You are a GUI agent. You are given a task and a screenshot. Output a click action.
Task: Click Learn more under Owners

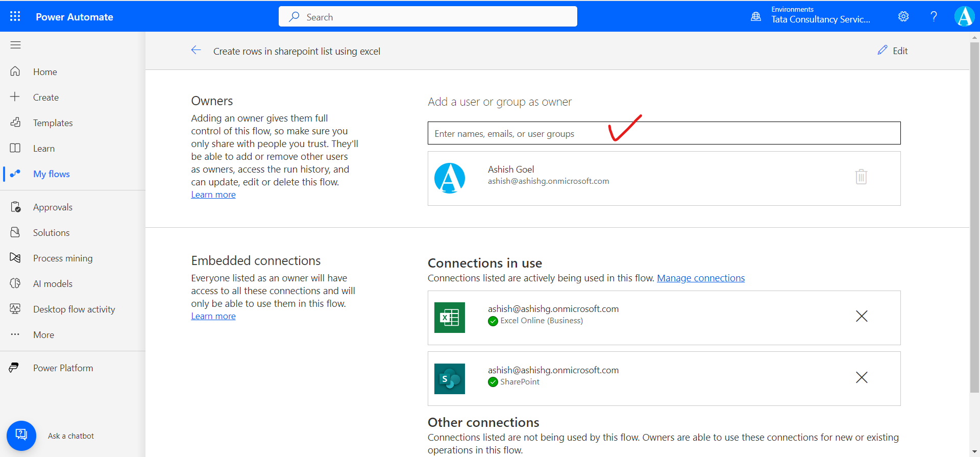point(213,195)
